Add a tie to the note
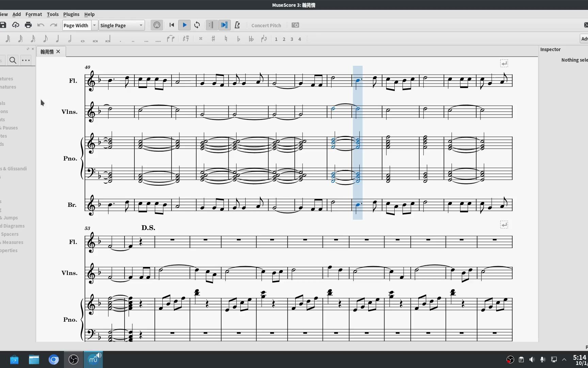Viewport: 588px width, 368px height. (x=171, y=39)
